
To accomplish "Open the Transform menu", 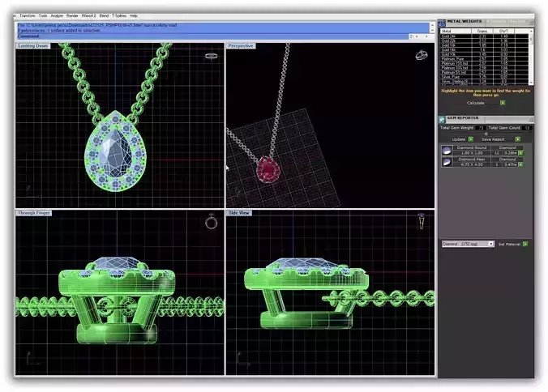I will (x=28, y=16).
